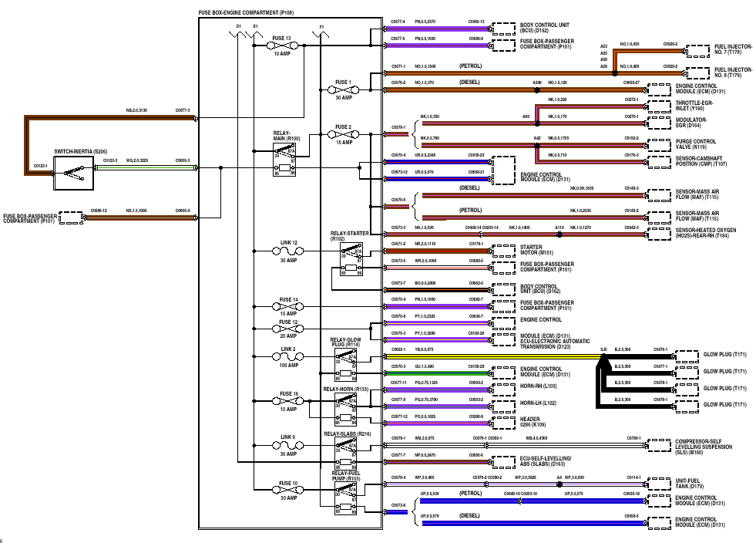Click the Relay-SLABS (R216) symbol
Image resolution: width=756 pixels, height=543 pixels.
click(345, 454)
